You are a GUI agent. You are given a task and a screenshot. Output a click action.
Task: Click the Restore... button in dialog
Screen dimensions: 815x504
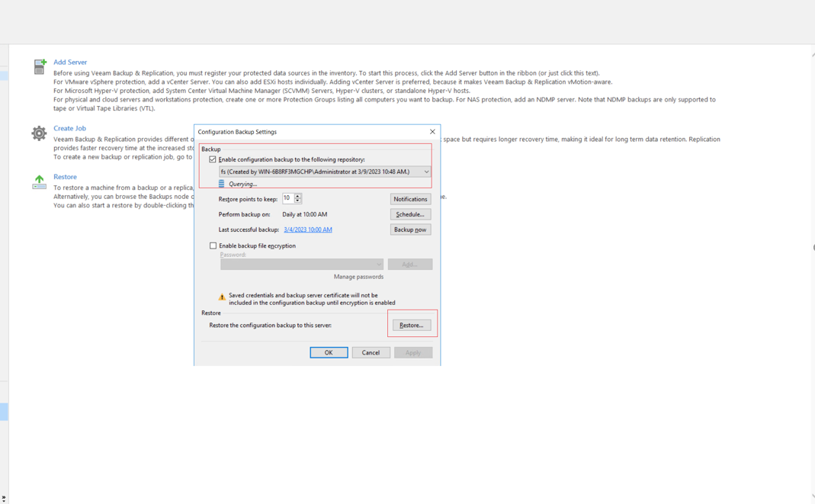tap(411, 326)
